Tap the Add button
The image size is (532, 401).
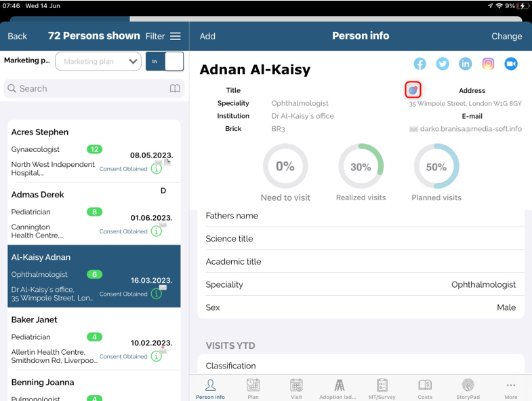[207, 36]
